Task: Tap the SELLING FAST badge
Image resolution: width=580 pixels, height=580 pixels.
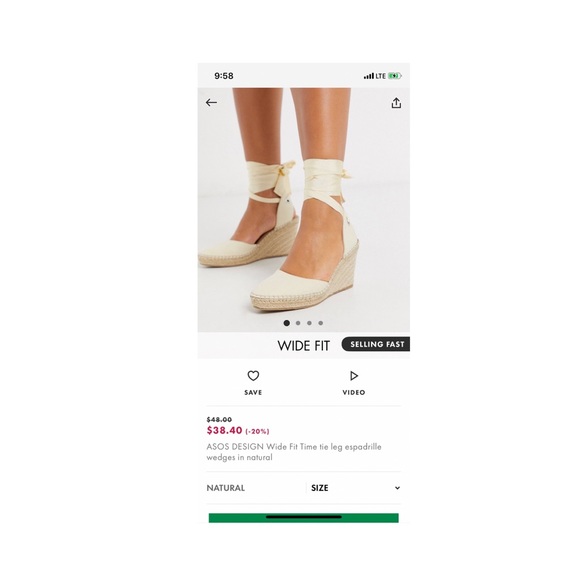Action: coord(376,344)
